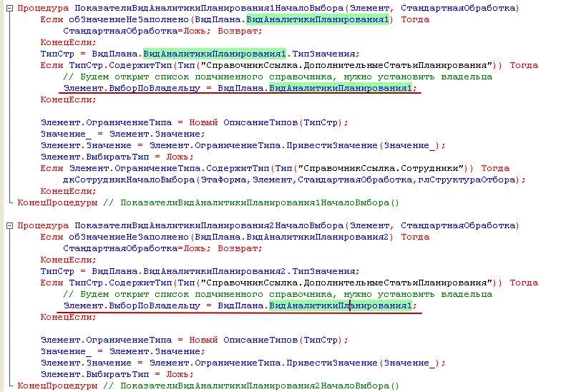Screen dimensions: 566x392
Task: Click comment // ПоказателиВидАналитикиПланирования2НачалоВыбора() after КонецПроцедуры
Action: coord(251,386)
